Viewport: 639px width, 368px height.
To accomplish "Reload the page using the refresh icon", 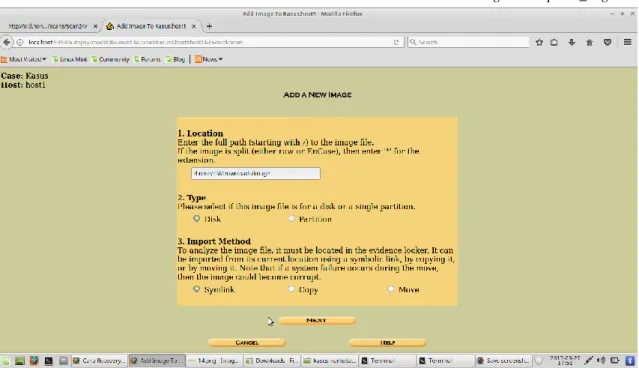I will tap(396, 42).
